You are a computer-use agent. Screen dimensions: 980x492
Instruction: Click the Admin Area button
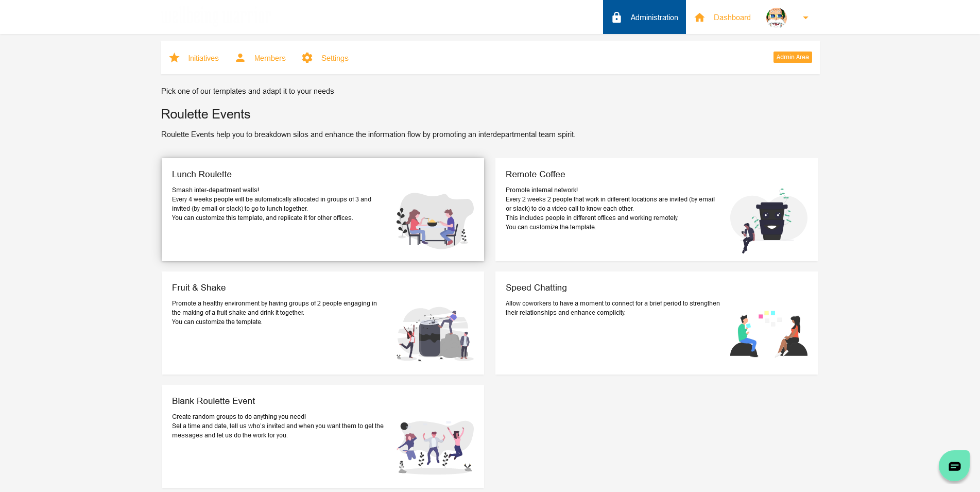[x=793, y=57]
